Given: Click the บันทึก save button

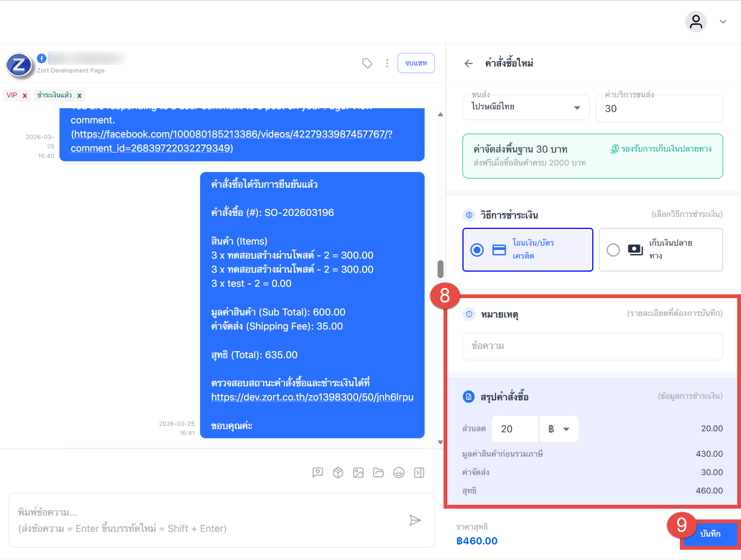Looking at the screenshot, I should click(710, 534).
